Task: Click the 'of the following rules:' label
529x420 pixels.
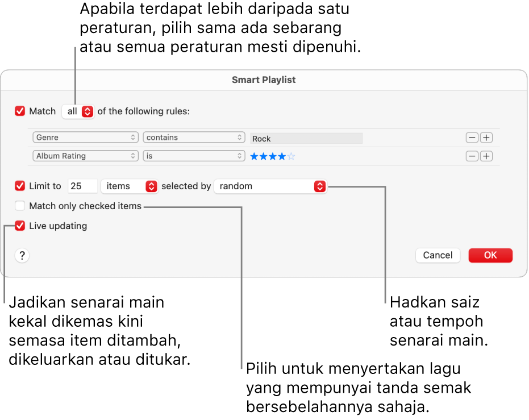Action: 144,111
